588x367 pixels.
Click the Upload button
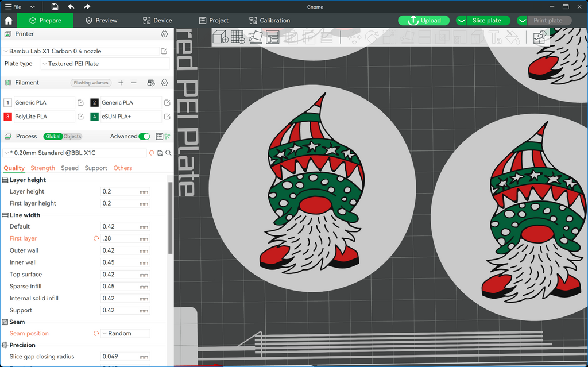(x=424, y=20)
